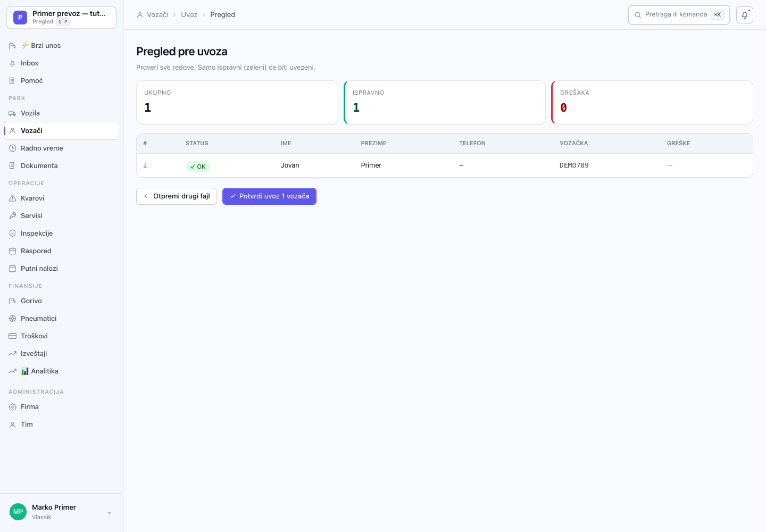Click the name cell Jovan
The height and width of the screenshot is (532, 766).
pos(290,165)
